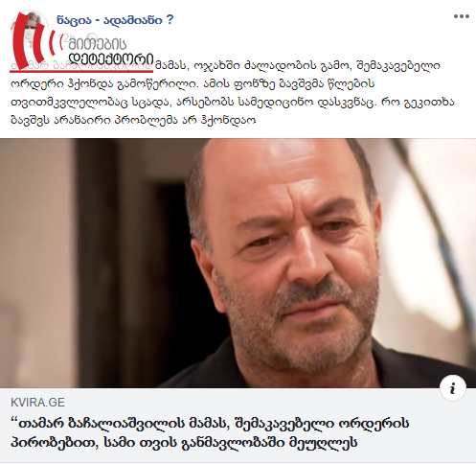Viewport: 476px width, 464px height.
Task: Open the article preview photo of man
Action: click(238, 263)
